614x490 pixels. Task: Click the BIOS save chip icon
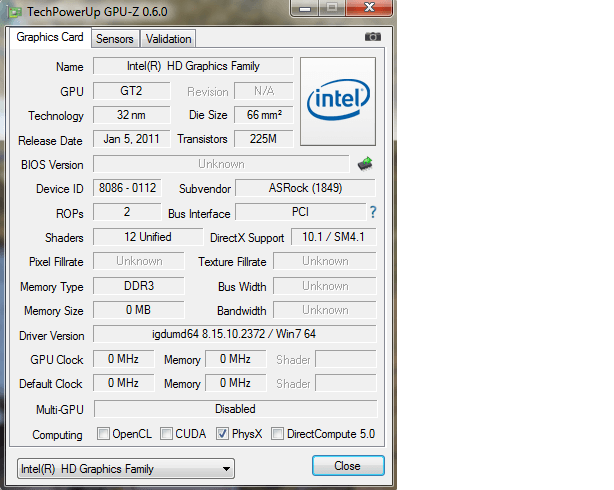[x=365, y=164]
